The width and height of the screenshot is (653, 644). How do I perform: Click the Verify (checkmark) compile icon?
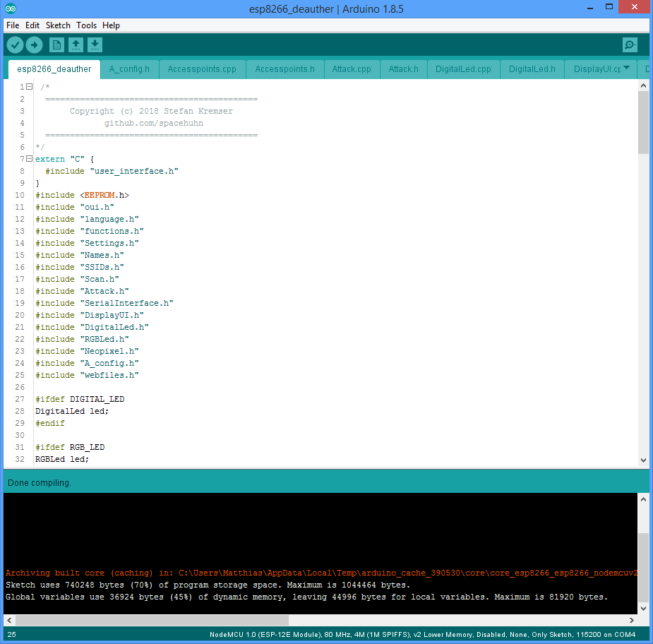15,44
